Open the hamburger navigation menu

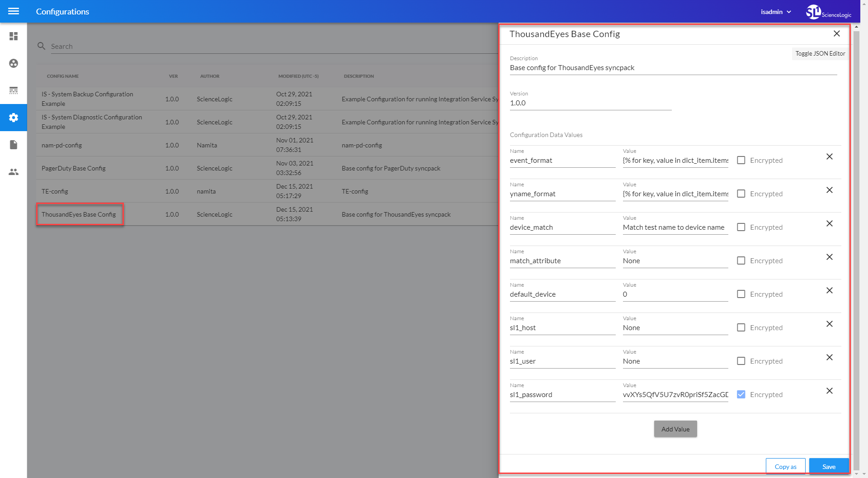[14, 11]
